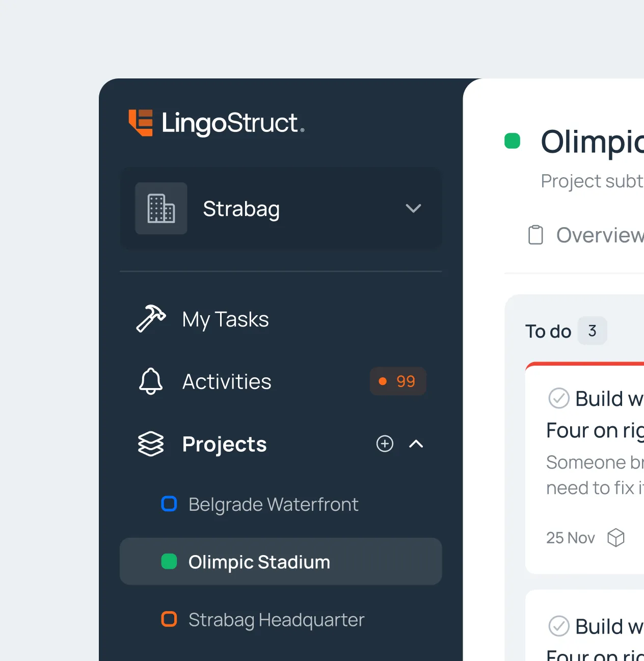Click the LingoStruct logo icon
The height and width of the screenshot is (661, 644).
(x=141, y=123)
